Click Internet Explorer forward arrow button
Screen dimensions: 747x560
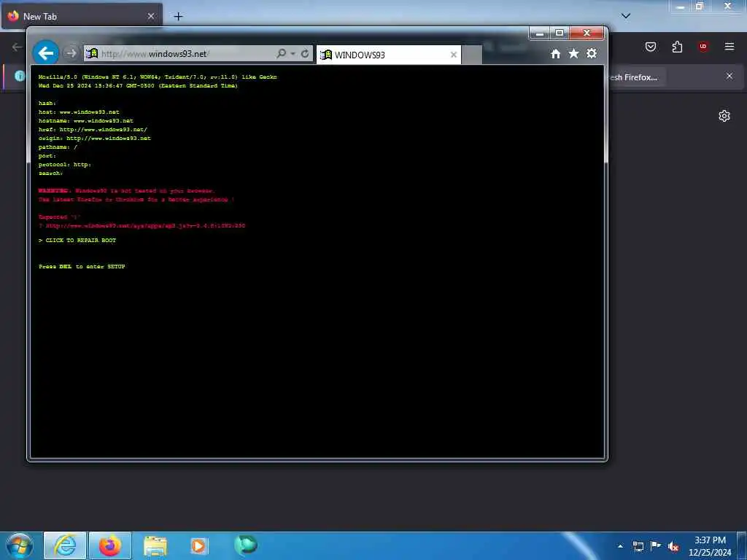pos(71,53)
